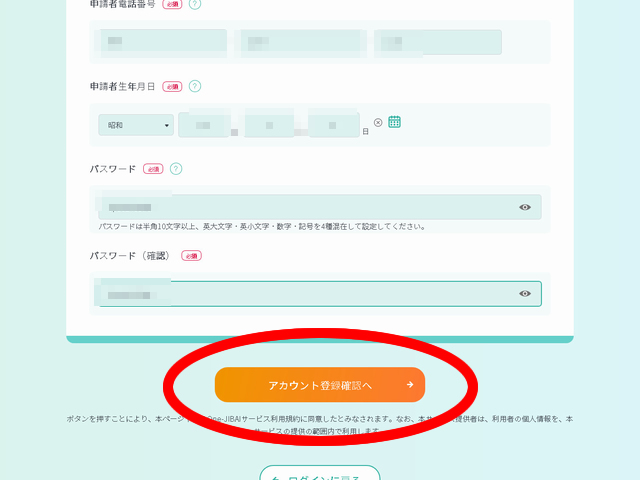Click arrow icon on アカウント登録確認へ button
This screenshot has width=640, height=480.
point(410,384)
